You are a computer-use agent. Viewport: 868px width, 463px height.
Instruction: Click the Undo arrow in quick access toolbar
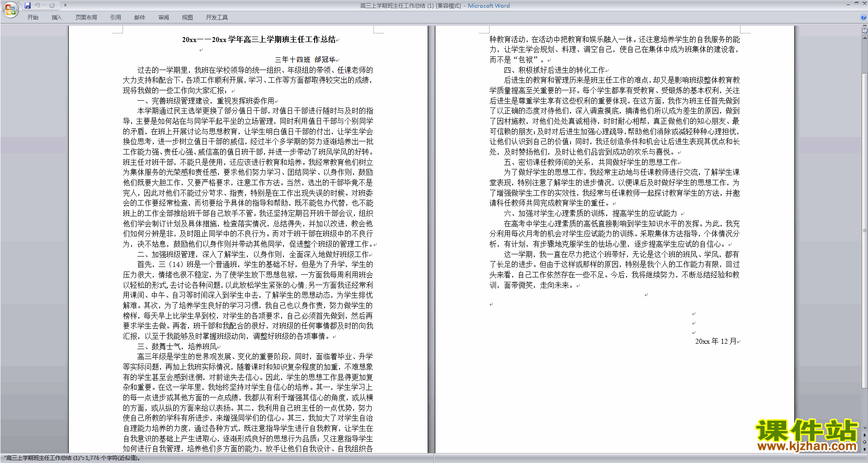[x=37, y=5]
